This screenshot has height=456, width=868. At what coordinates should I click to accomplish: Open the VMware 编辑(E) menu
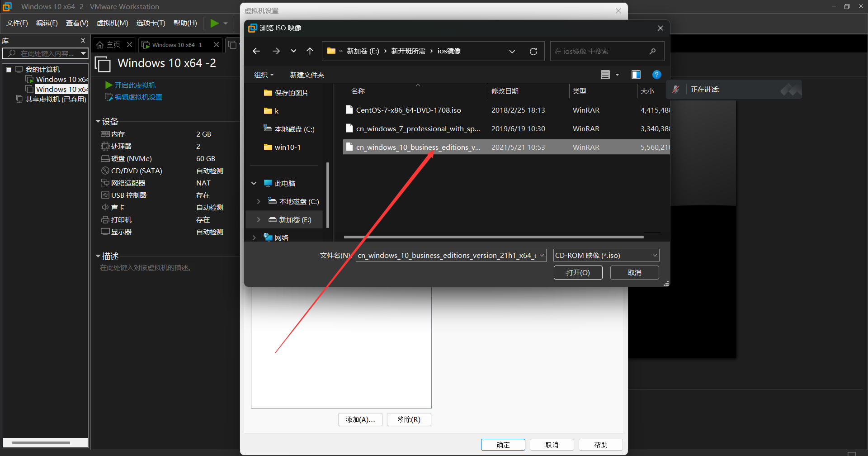47,23
